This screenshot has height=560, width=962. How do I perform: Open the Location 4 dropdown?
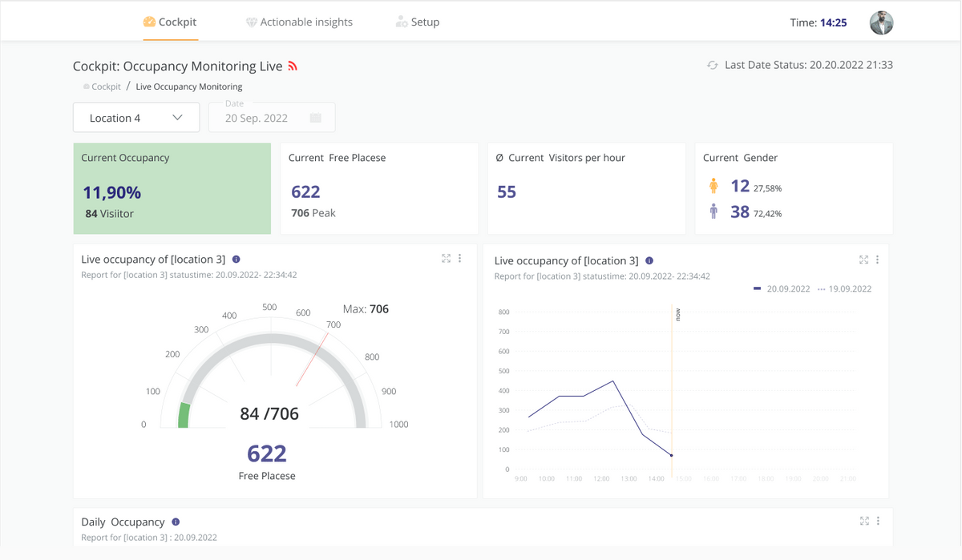[x=136, y=118]
